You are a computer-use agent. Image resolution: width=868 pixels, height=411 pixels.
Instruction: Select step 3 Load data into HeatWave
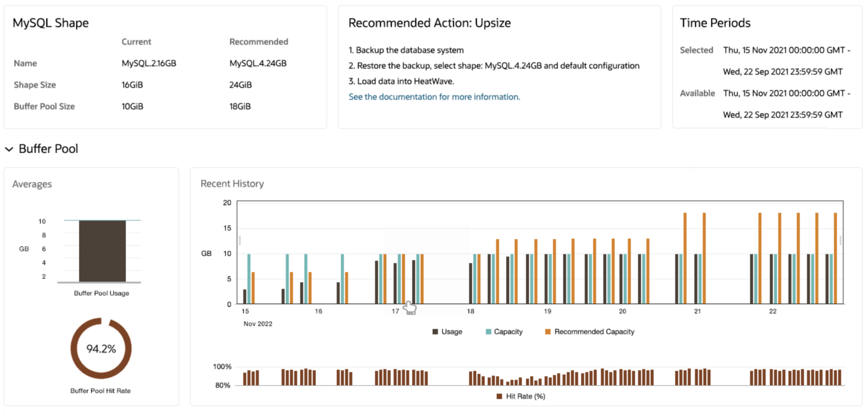tap(401, 81)
